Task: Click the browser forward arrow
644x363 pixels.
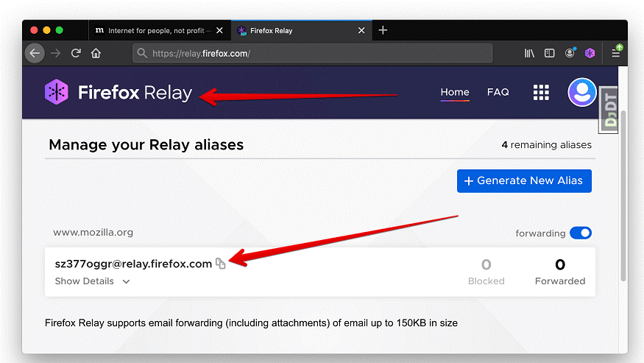Action: (x=55, y=54)
